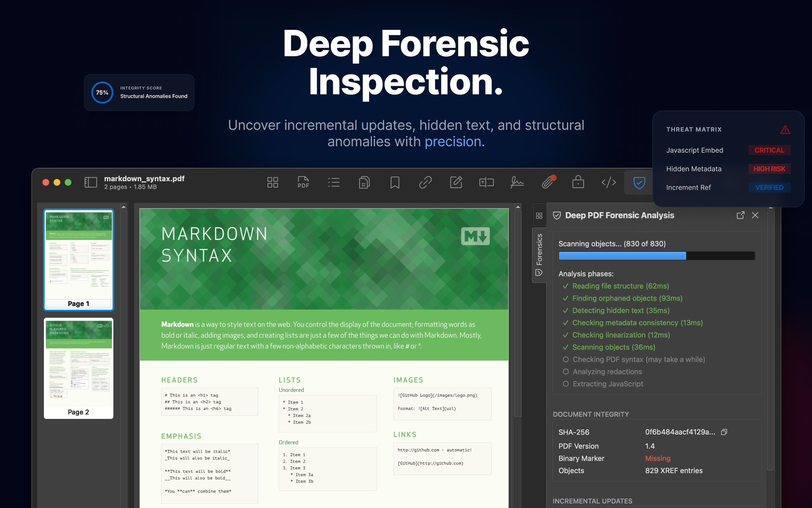The height and width of the screenshot is (508, 812).
Task: Click the INCREMENTAL UPDATES section heading
Action: pyautogui.click(x=592, y=501)
